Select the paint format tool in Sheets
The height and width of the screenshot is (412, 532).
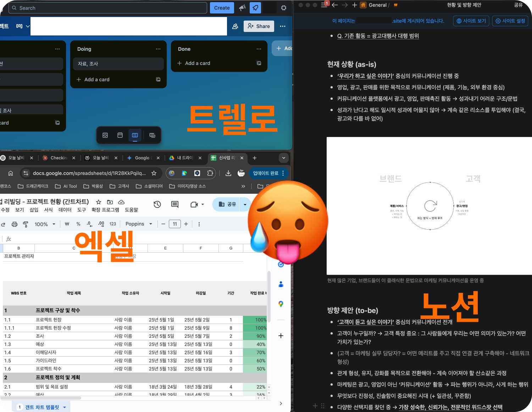(x=26, y=224)
